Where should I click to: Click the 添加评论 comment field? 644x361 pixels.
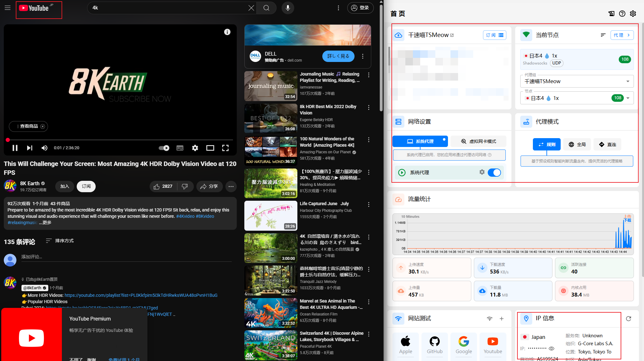[126, 257]
